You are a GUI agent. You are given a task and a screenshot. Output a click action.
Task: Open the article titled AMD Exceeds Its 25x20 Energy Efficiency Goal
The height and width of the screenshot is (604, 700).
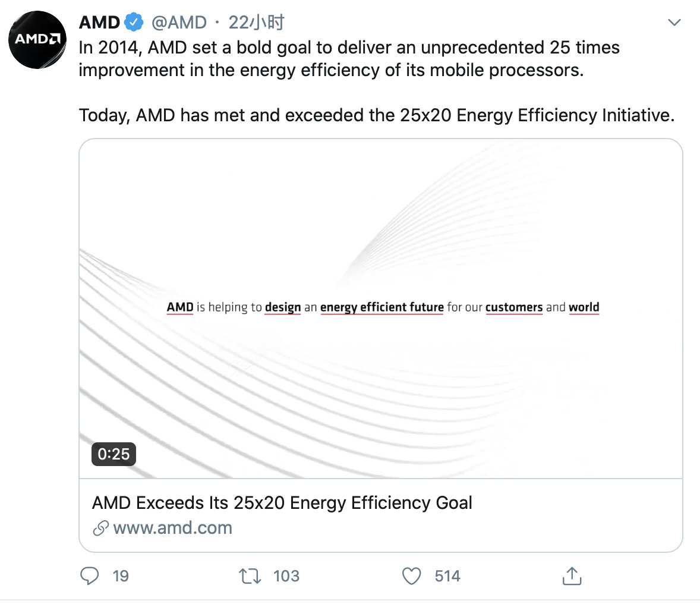coord(282,503)
